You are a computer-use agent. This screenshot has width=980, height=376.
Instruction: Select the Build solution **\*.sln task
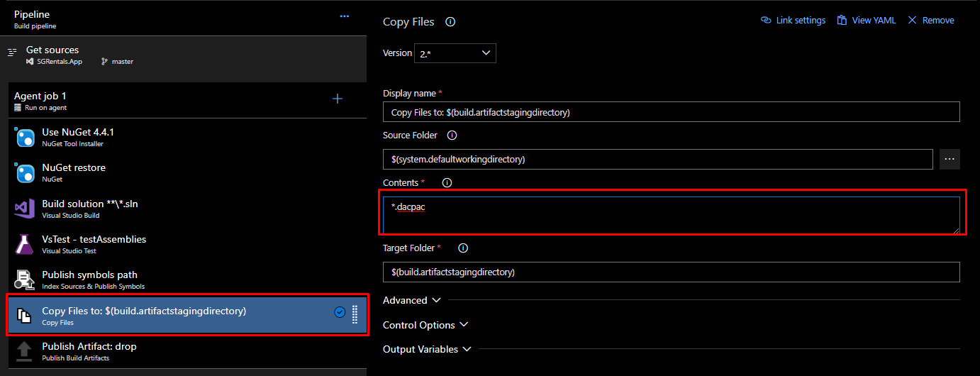[187, 208]
